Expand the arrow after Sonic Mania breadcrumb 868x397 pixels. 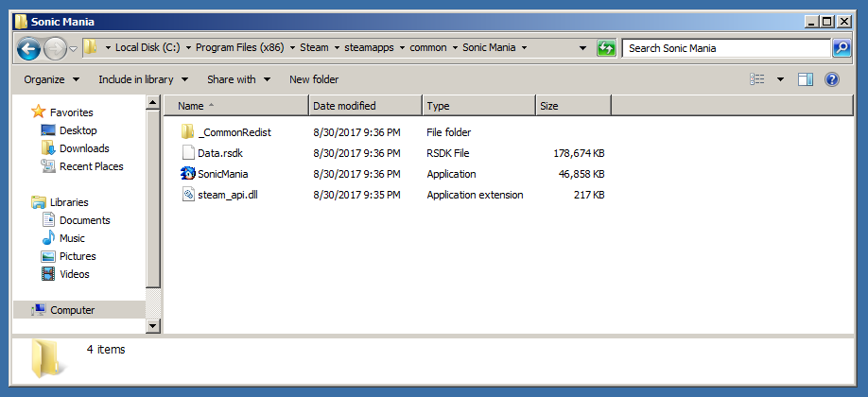click(x=524, y=48)
